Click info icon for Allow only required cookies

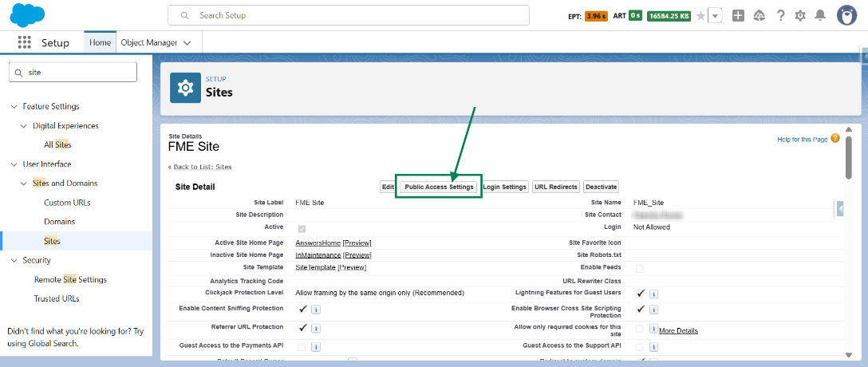(x=653, y=328)
